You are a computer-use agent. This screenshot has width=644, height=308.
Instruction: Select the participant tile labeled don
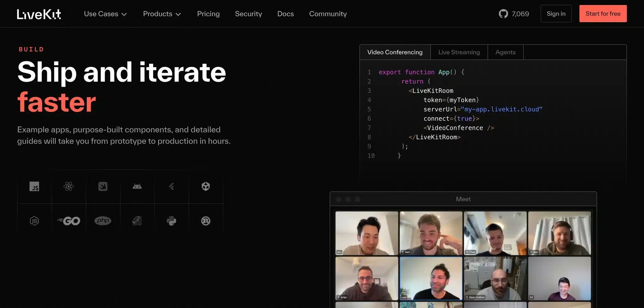click(367, 233)
